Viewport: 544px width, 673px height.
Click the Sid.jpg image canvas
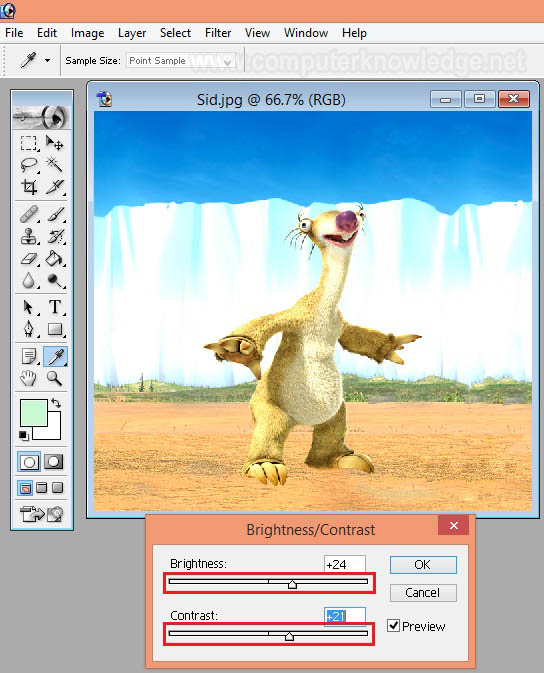coord(313,311)
